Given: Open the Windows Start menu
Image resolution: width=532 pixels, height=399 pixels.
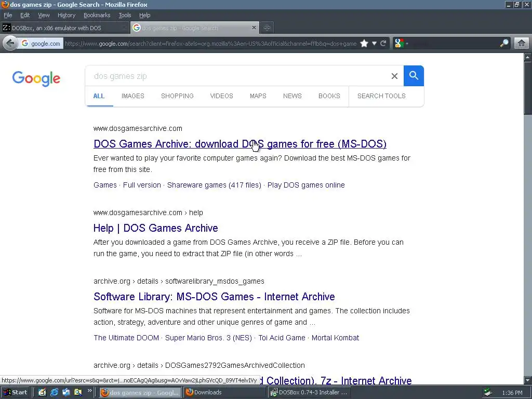Looking at the screenshot, I should (x=16, y=393).
